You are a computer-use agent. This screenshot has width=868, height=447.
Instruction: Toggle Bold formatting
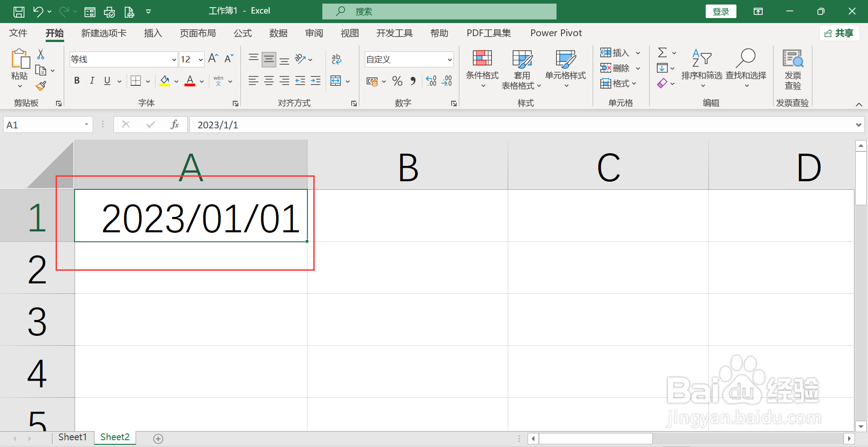pos(77,81)
